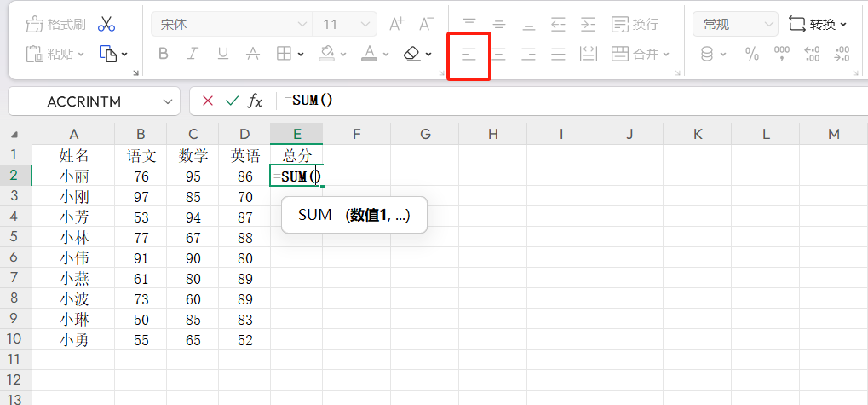This screenshot has width=868, height=405.
Task: Confirm formula with the green checkmark
Action: pyautogui.click(x=231, y=101)
